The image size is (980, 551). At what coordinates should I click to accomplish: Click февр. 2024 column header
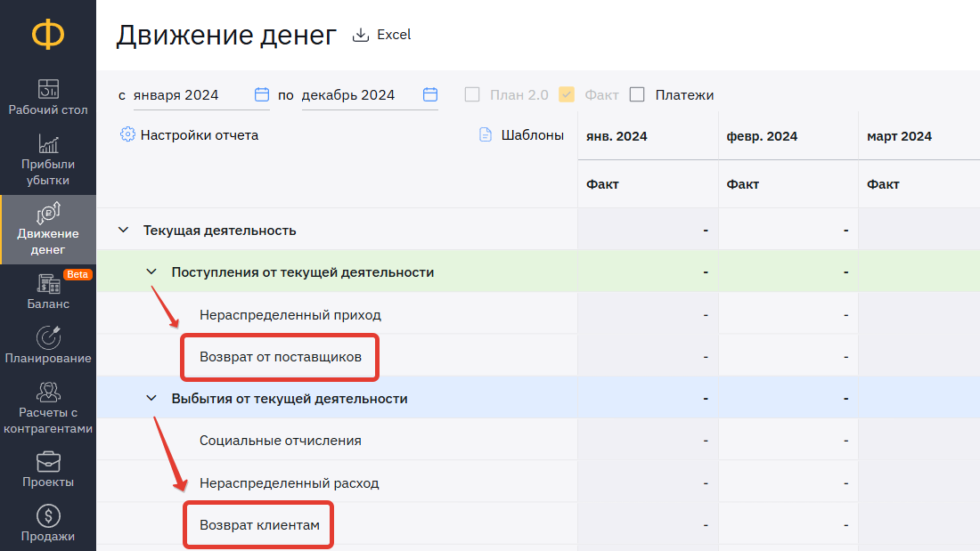pos(762,136)
